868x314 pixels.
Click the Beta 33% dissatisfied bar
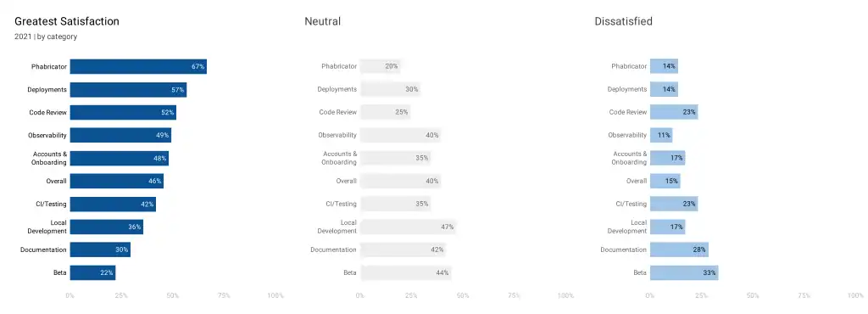point(684,272)
